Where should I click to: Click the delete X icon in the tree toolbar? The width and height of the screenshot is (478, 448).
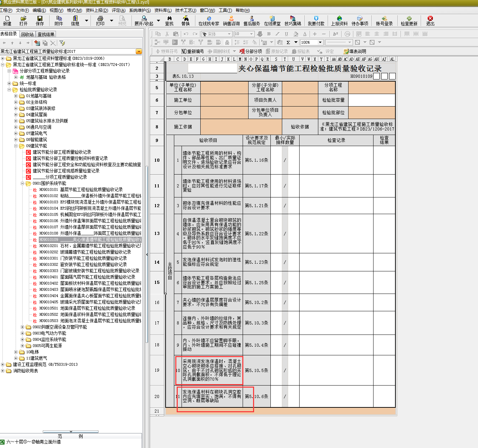[53, 43]
